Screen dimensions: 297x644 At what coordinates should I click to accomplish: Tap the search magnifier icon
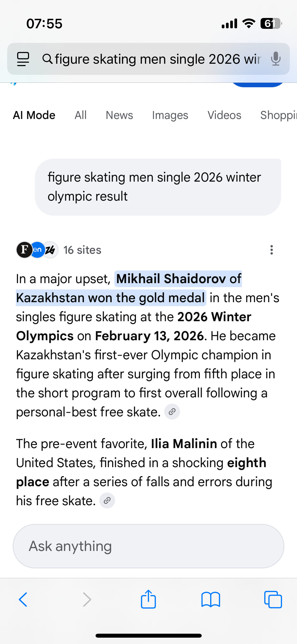(48, 59)
